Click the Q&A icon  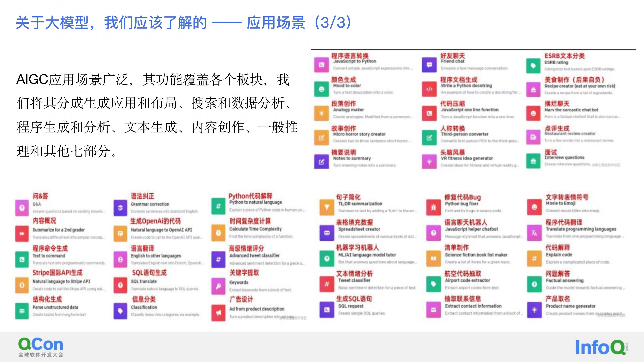[22, 208]
